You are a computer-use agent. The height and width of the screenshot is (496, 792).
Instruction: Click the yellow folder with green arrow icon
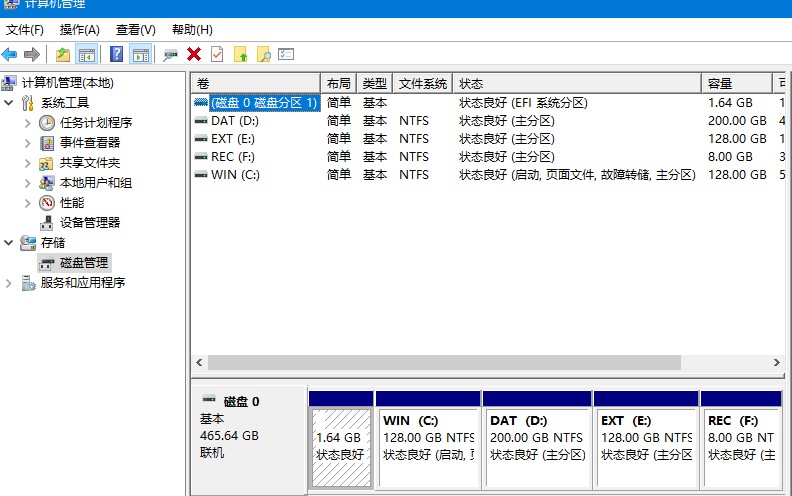240,54
